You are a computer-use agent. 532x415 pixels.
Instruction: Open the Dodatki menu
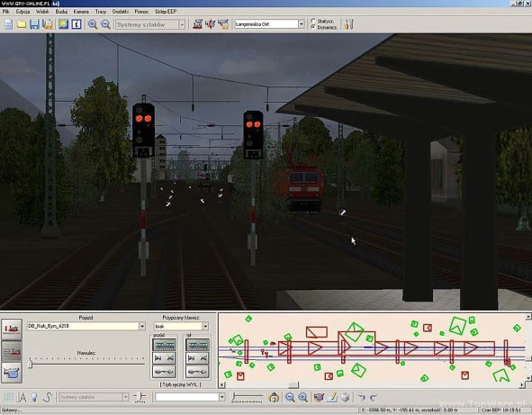point(121,12)
